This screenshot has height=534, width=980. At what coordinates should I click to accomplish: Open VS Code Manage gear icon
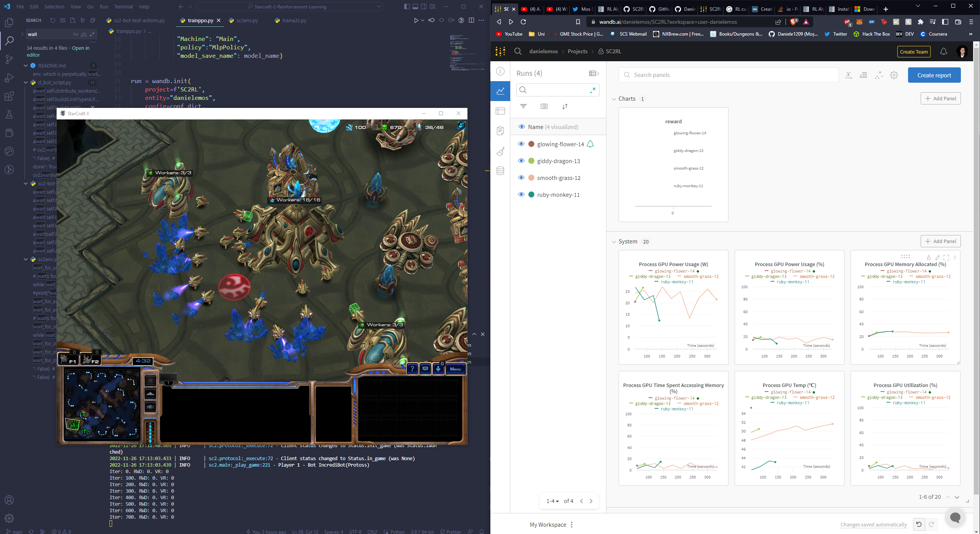pyautogui.click(x=9, y=518)
